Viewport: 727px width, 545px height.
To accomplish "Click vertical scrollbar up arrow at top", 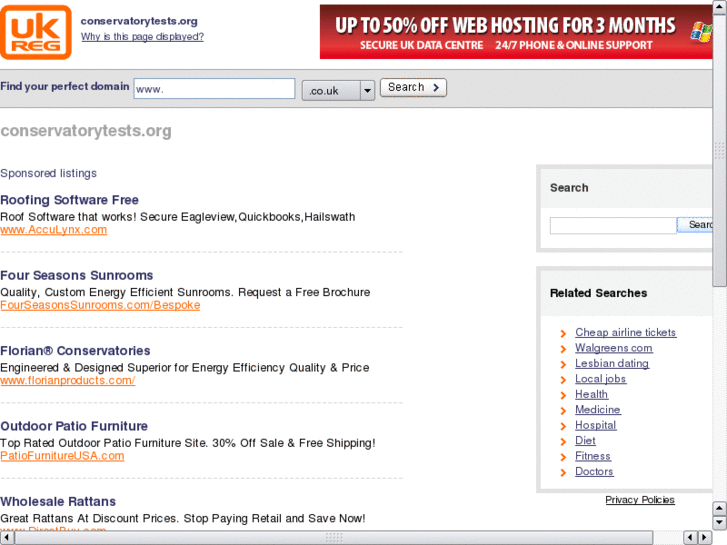I will pyautogui.click(x=720, y=8).
